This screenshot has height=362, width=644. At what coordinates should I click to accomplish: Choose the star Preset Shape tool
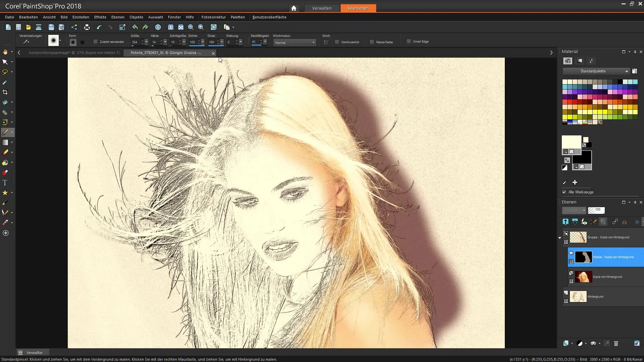tap(5, 193)
